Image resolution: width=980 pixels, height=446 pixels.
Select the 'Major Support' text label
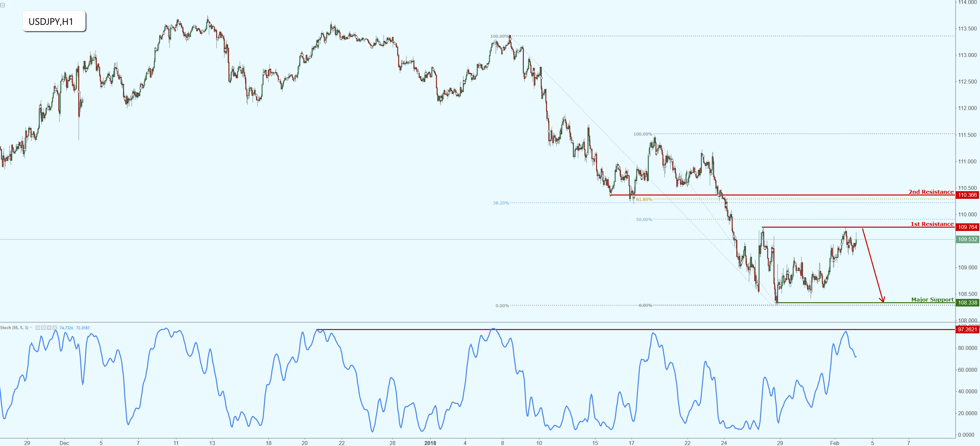[x=933, y=300]
